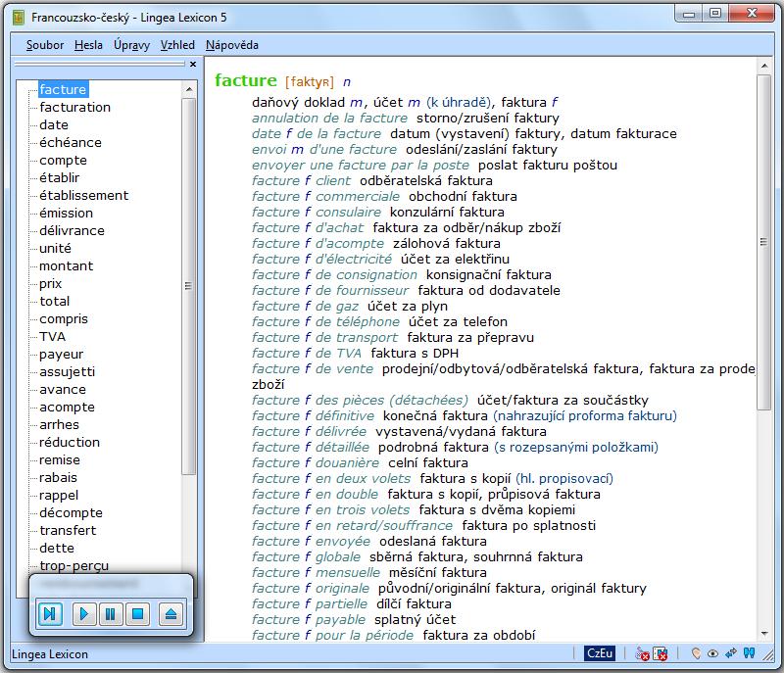784x673 pixels.
Task: Click the phrase 'annulation de la facture'
Action: pyautogui.click(x=330, y=118)
